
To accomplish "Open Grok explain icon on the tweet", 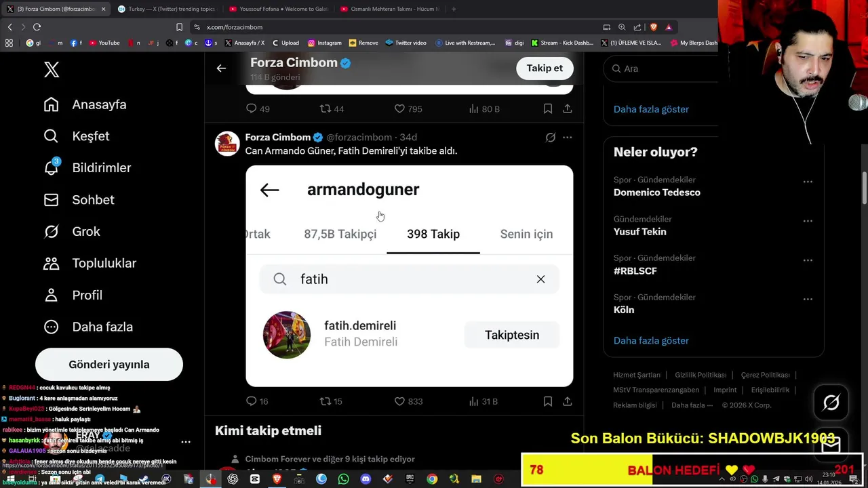I will tap(551, 138).
